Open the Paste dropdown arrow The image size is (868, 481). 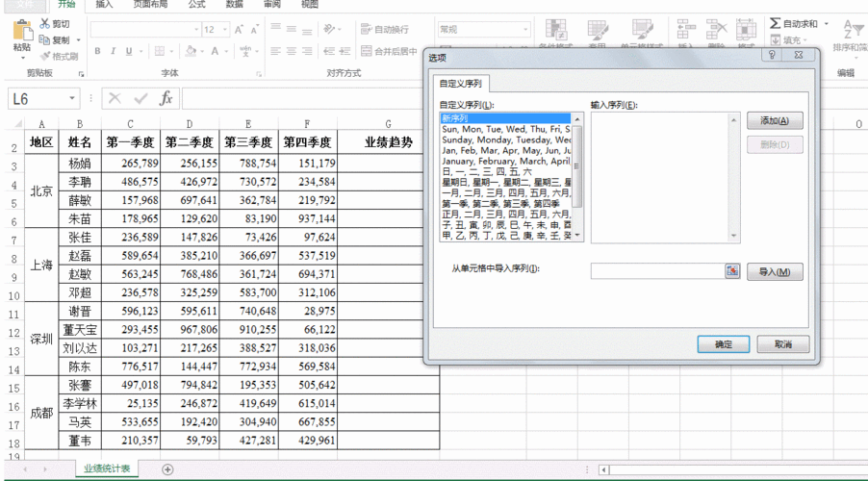tap(23, 58)
